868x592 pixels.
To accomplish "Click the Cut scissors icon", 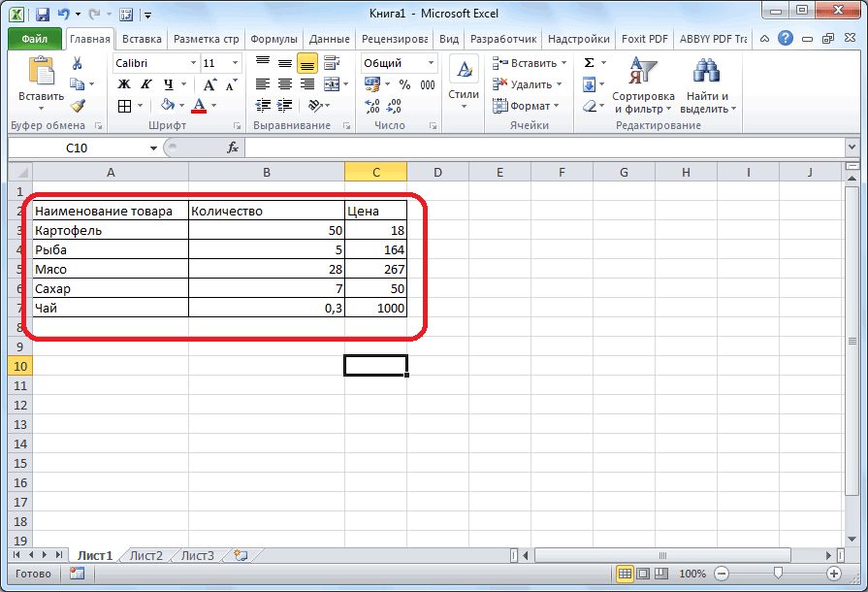I will 78,64.
